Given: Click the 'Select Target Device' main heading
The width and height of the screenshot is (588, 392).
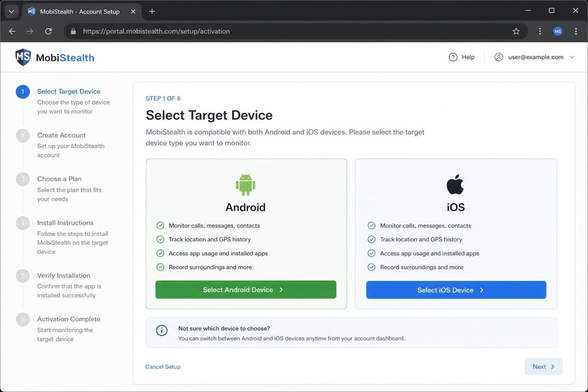Looking at the screenshot, I should pos(209,115).
